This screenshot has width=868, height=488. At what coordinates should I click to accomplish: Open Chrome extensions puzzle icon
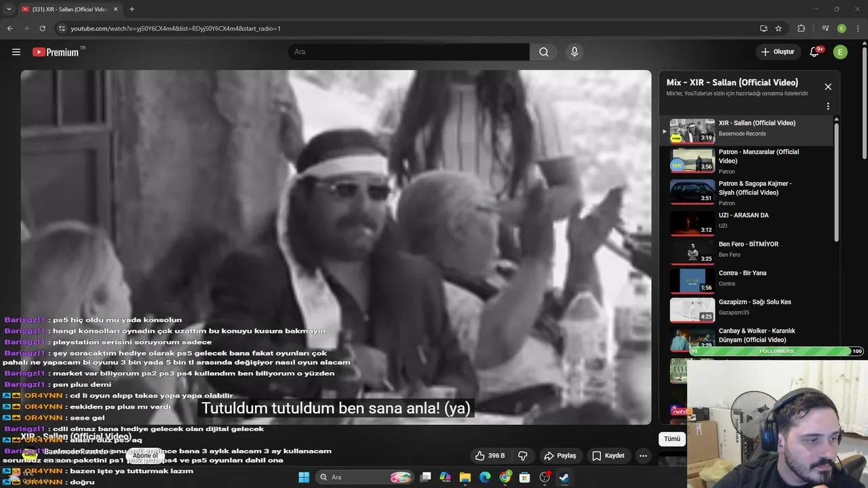[801, 28]
